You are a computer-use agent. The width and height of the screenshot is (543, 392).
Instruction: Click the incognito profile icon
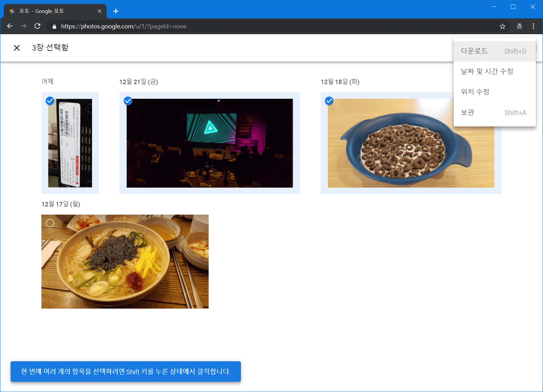coord(519,26)
